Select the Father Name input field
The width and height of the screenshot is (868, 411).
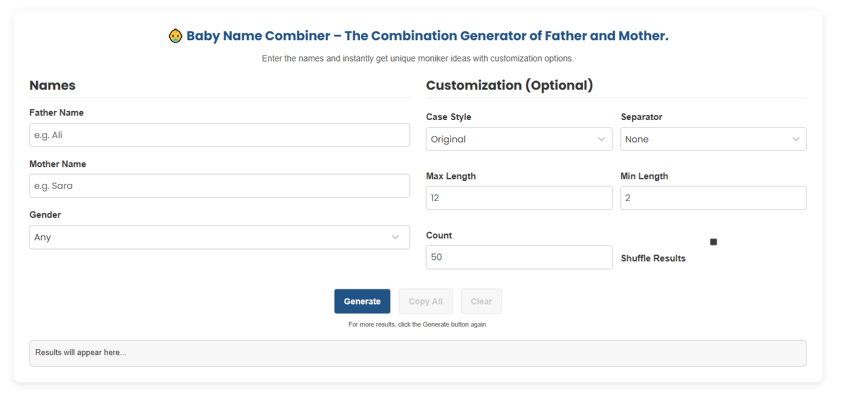click(x=219, y=135)
